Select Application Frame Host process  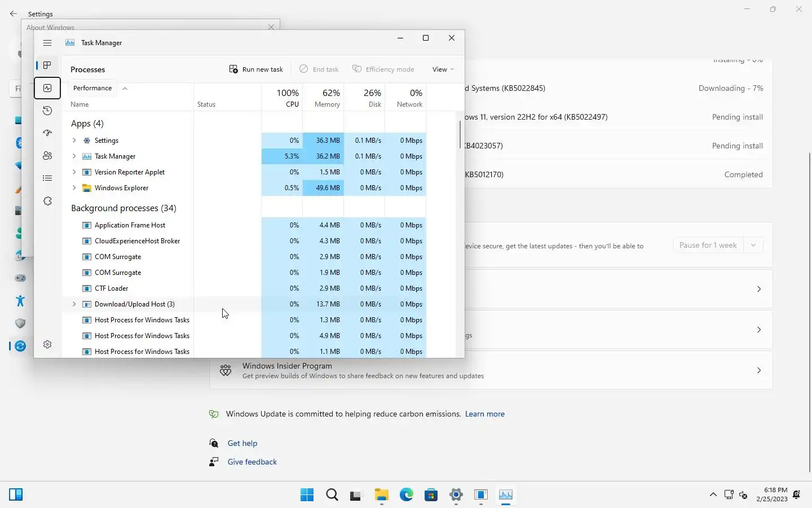130,225
